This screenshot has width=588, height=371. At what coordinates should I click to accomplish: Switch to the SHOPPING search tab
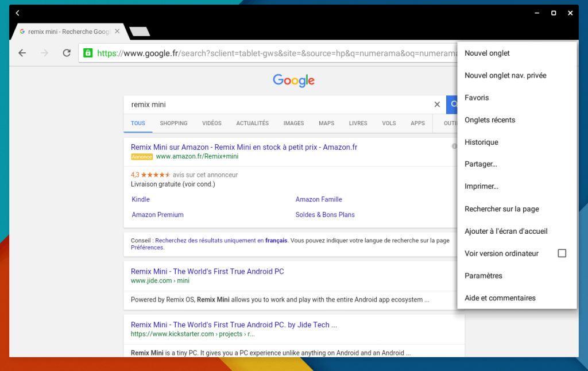[173, 123]
